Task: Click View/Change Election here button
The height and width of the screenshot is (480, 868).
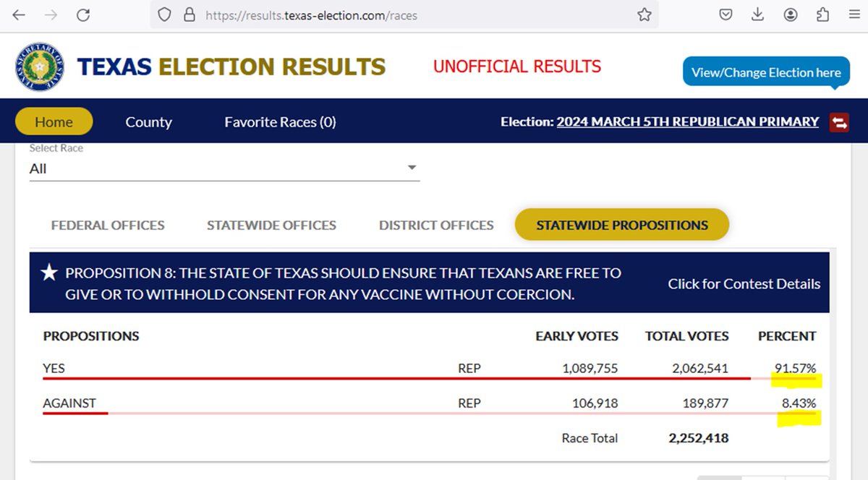Action: [766, 72]
